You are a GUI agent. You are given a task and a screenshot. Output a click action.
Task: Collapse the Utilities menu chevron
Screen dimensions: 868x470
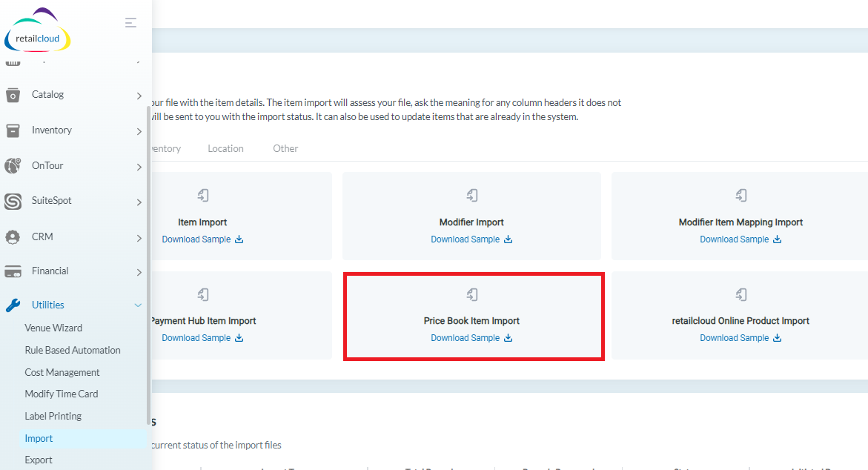click(138, 305)
